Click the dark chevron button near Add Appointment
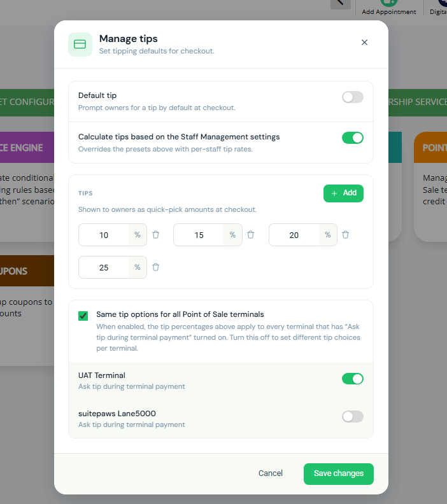 click(341, 3)
